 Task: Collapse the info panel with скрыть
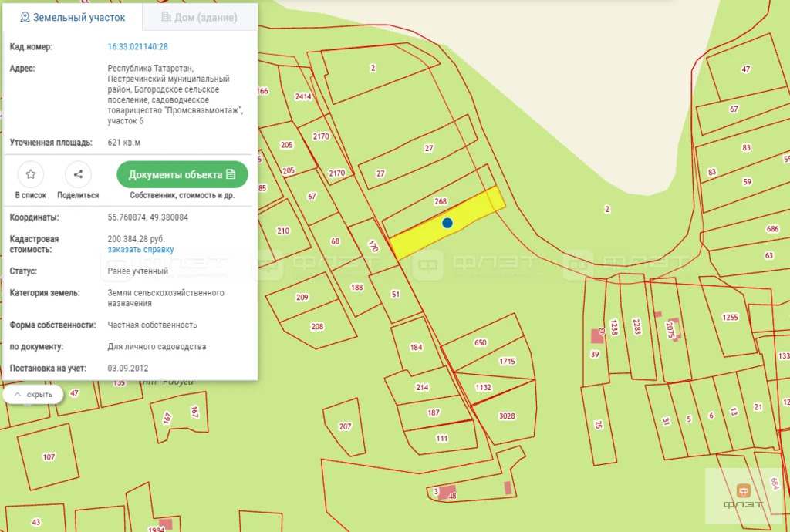click(33, 395)
